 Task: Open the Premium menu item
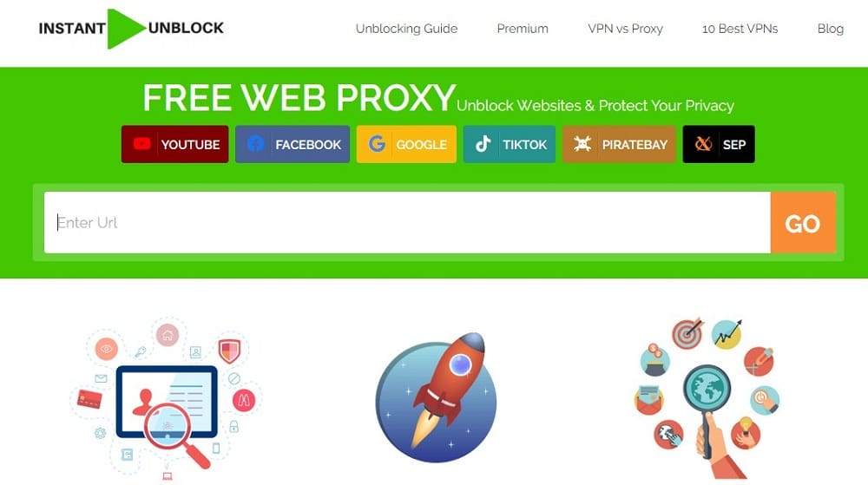coord(523,29)
